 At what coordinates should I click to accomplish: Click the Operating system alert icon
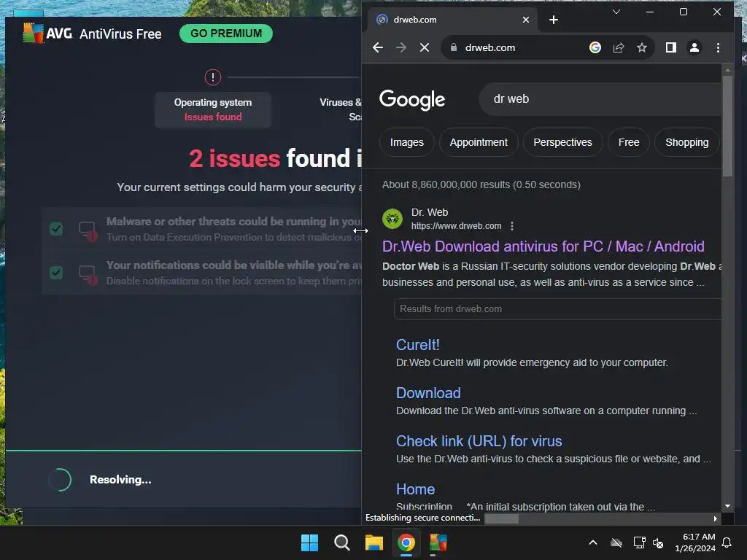click(213, 77)
